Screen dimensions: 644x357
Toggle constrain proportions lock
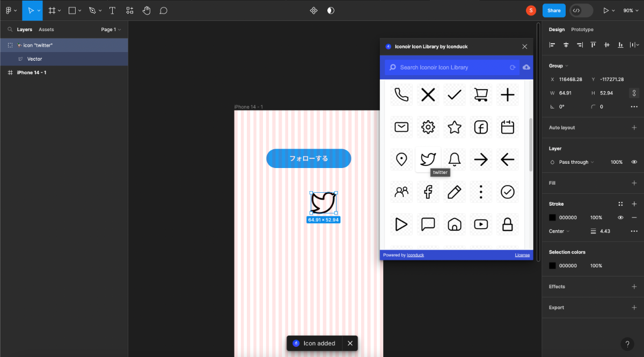[634, 93]
